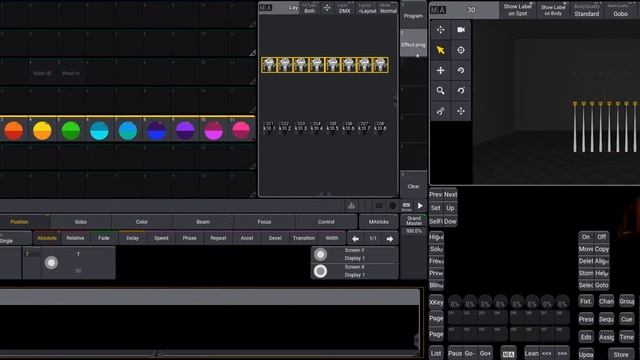Click the bar-chart icon on the command line bar
This screenshot has height=360, width=640.
351,206
